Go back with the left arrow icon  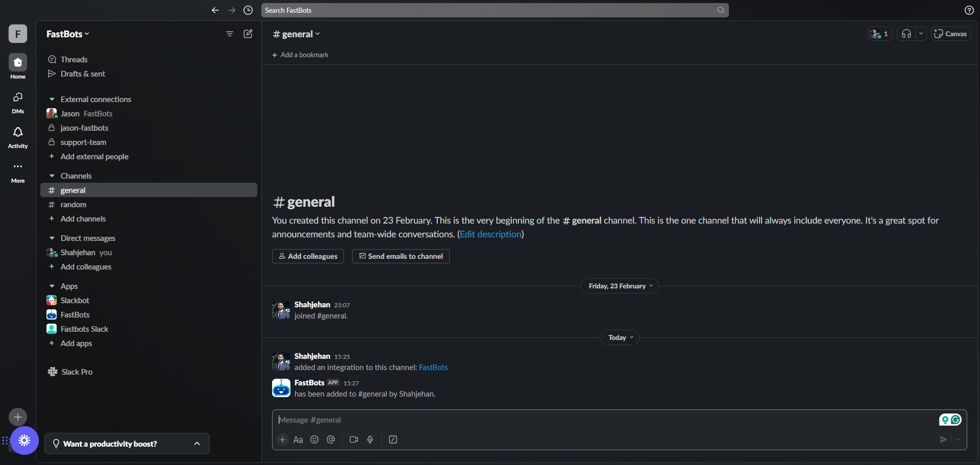click(x=215, y=10)
